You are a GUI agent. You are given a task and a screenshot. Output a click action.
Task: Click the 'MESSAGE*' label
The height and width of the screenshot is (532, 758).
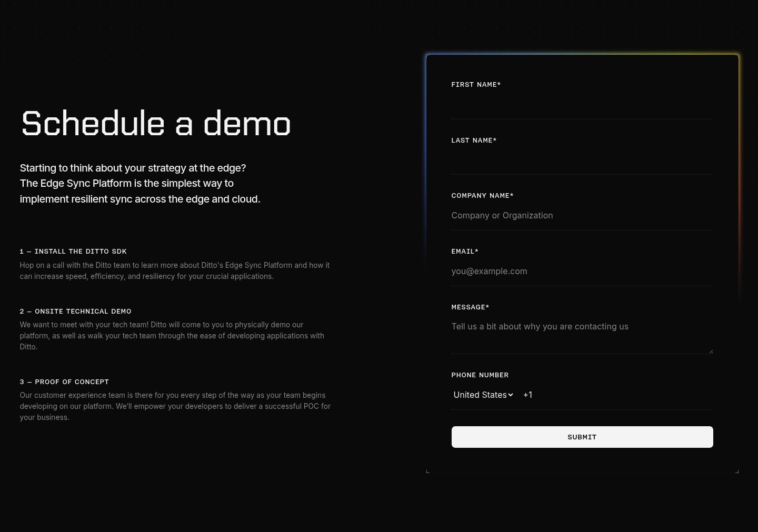point(470,307)
